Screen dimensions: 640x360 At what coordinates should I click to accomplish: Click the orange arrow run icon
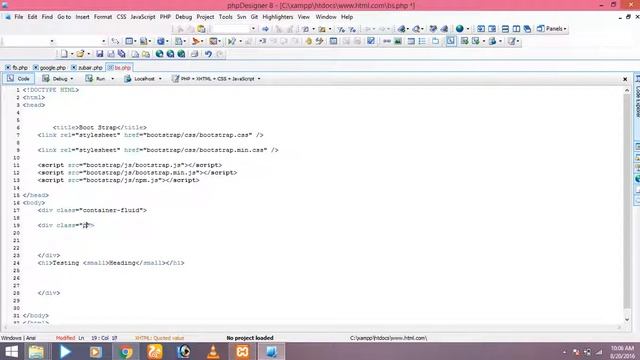[x=196, y=41]
